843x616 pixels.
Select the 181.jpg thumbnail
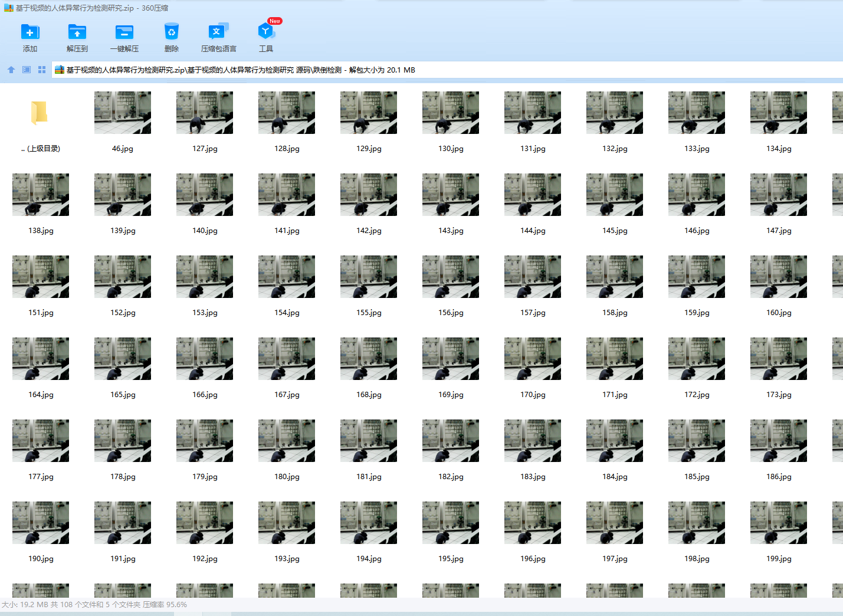369,441
